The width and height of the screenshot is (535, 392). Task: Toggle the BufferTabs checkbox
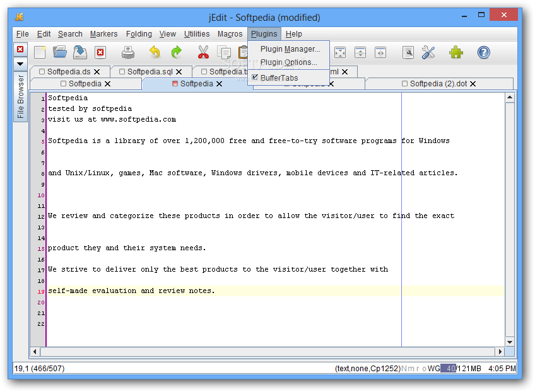tap(255, 78)
